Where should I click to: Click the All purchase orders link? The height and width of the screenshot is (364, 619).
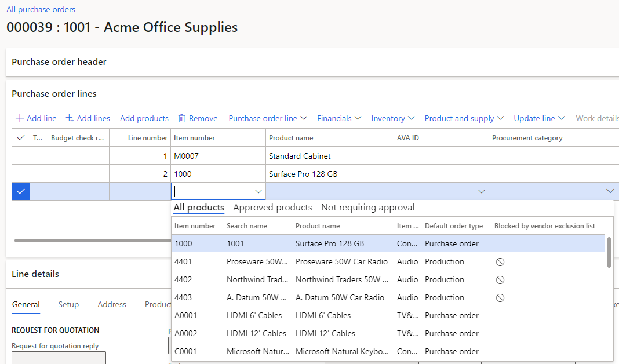click(x=41, y=9)
